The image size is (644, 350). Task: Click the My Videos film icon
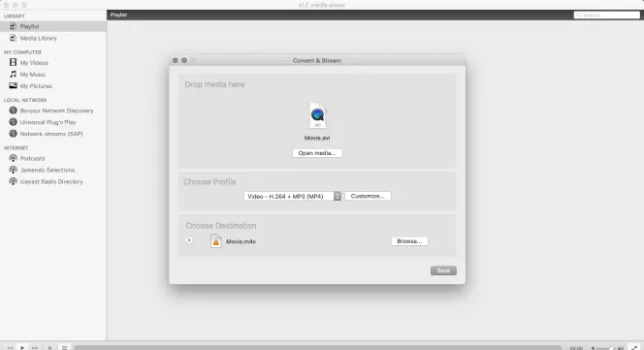[14, 62]
